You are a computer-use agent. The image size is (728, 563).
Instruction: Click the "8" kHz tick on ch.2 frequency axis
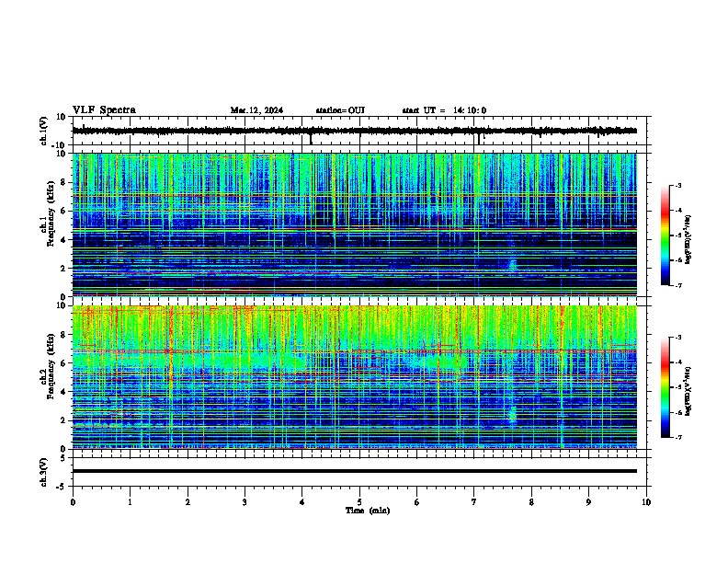point(64,335)
